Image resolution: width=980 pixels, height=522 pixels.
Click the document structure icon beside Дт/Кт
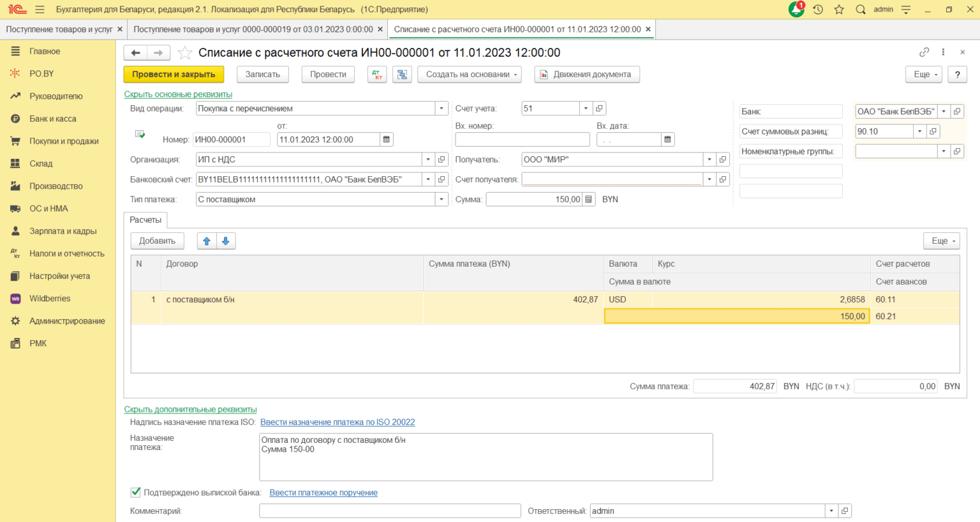pos(402,75)
